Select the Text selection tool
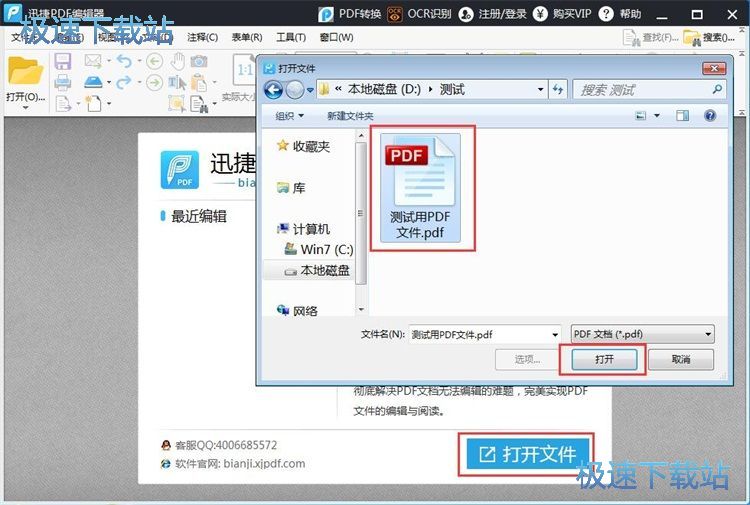Image resolution: width=750 pixels, height=505 pixels. click(x=177, y=82)
